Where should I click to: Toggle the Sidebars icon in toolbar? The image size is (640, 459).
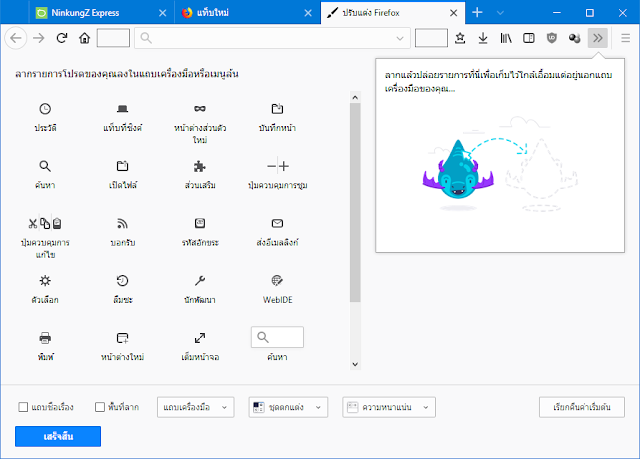[x=529, y=38]
